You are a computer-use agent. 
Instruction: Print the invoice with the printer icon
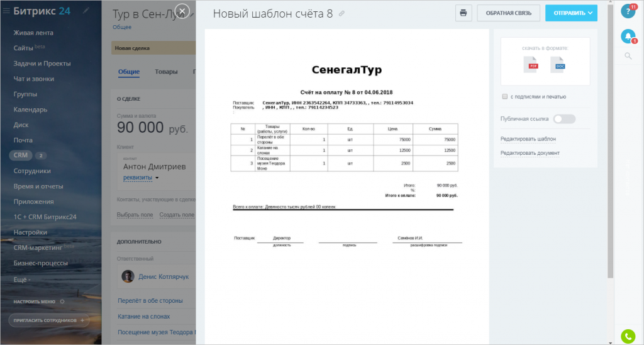(464, 13)
